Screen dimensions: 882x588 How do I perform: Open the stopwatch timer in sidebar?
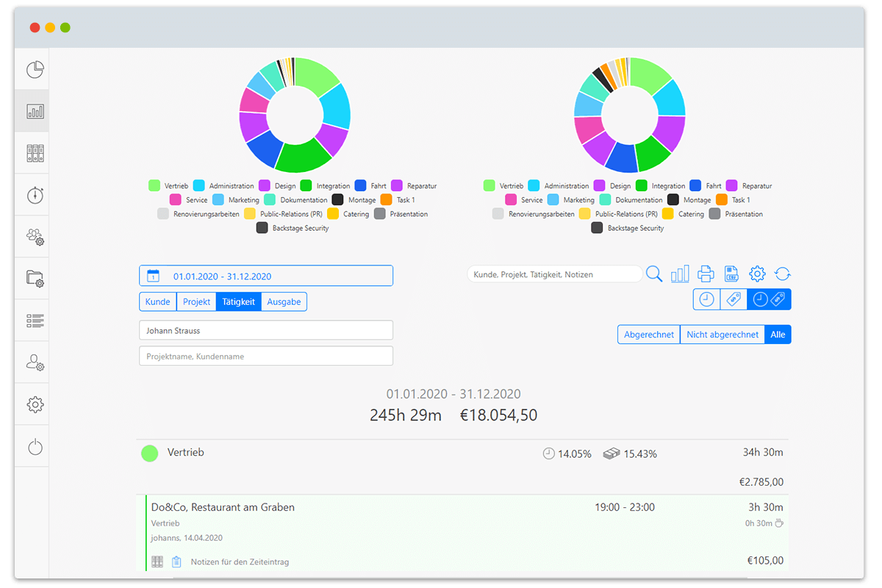pos(35,195)
